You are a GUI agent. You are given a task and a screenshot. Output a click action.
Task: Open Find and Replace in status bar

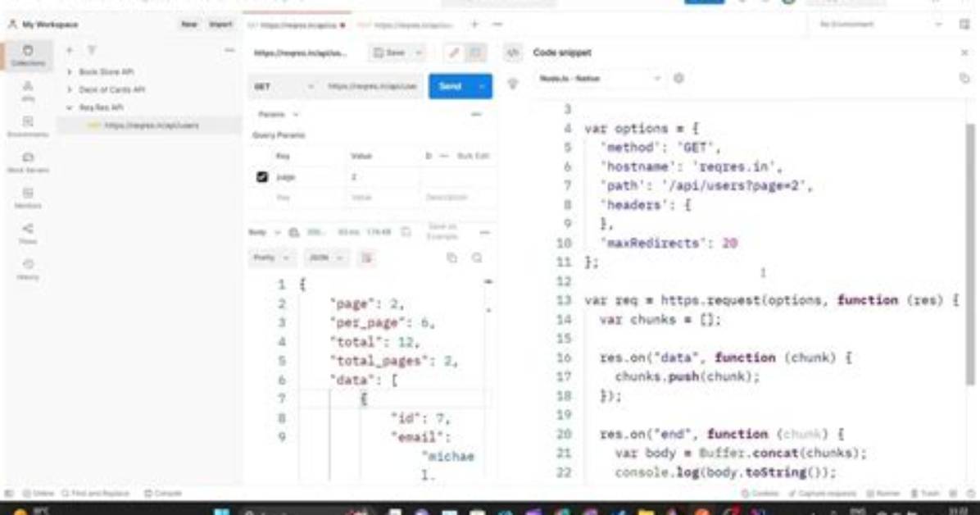point(96,494)
